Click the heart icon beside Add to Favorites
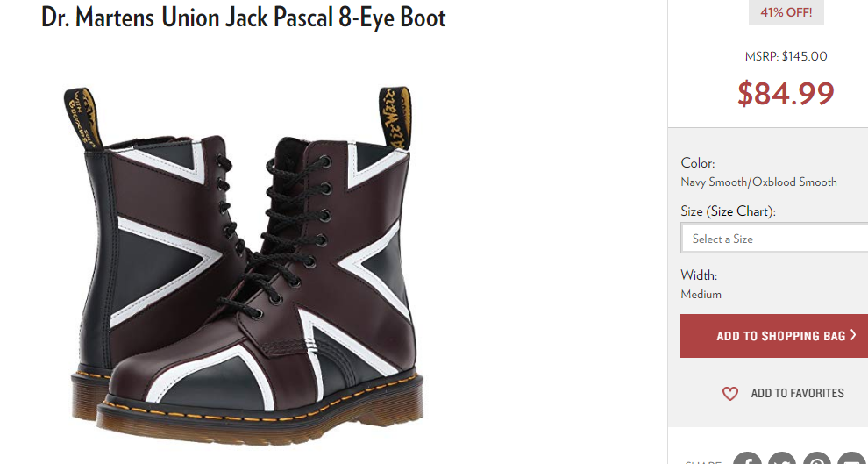This screenshot has height=464, width=868. (730, 394)
